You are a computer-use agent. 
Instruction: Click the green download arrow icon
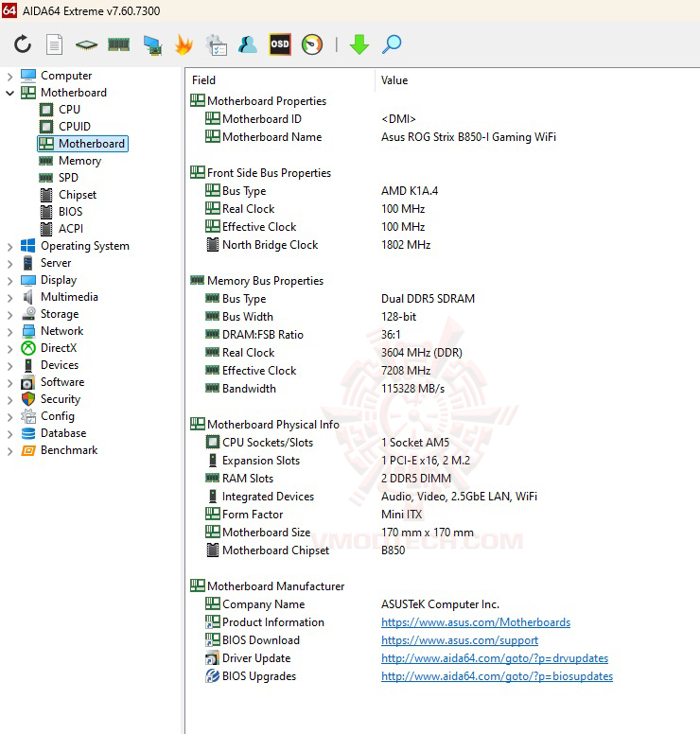(359, 44)
